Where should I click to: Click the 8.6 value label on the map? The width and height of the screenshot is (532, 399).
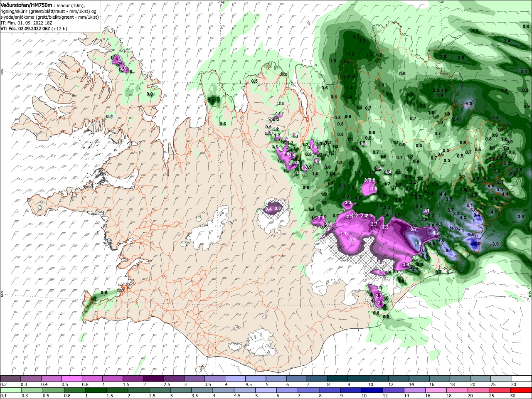(471, 234)
